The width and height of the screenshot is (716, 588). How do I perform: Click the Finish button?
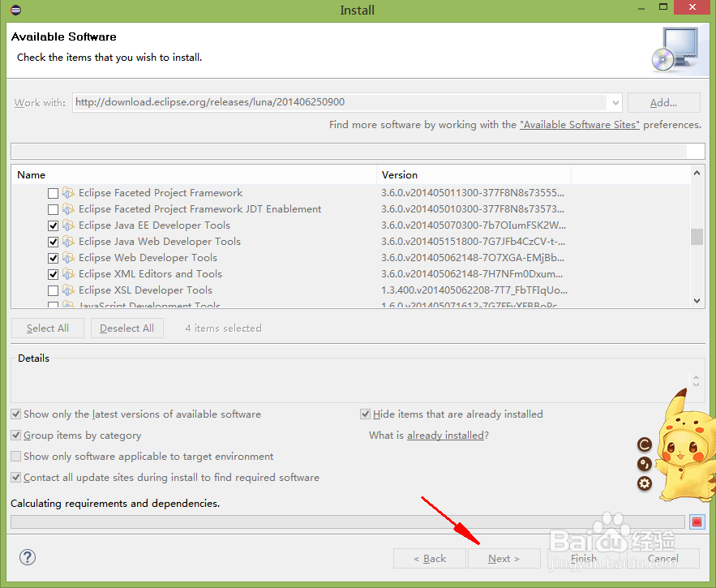pyautogui.click(x=584, y=559)
